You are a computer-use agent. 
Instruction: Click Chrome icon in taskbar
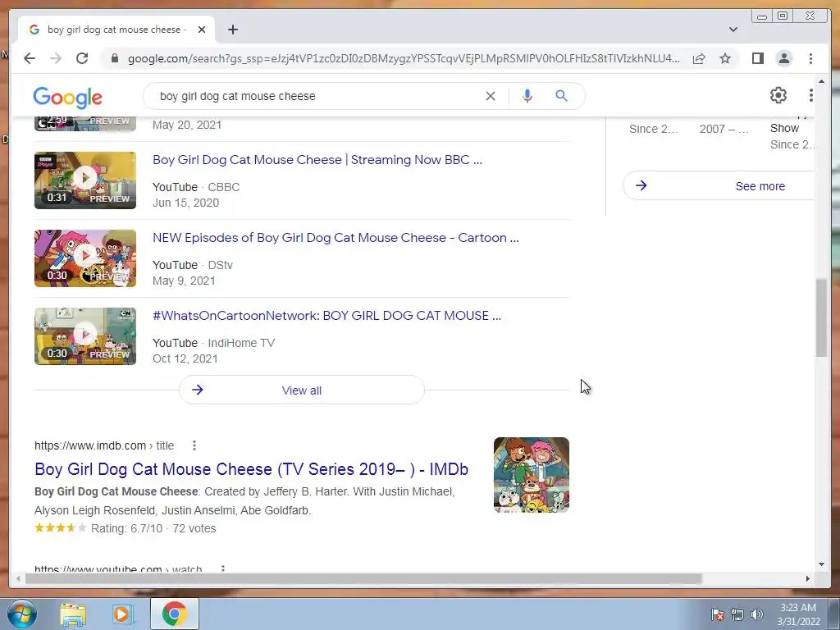click(174, 614)
